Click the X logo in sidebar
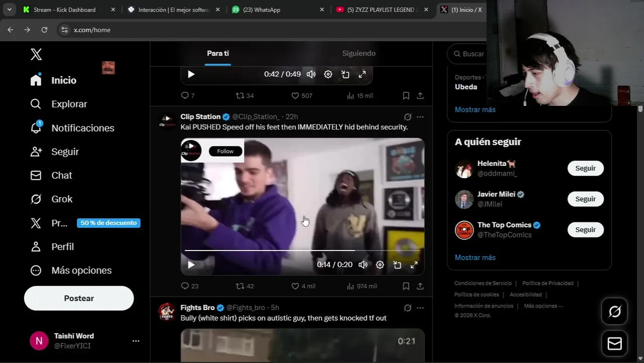The width and height of the screenshot is (644, 363). [36, 54]
